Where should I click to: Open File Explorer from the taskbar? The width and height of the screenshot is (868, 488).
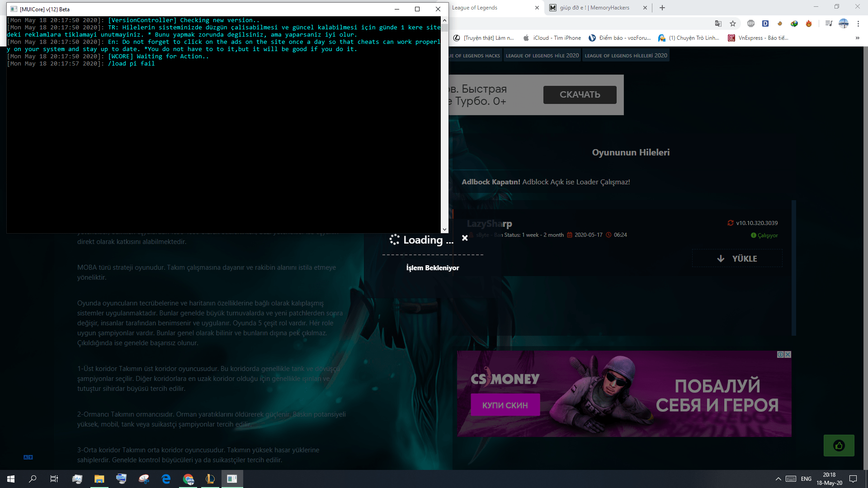(99, 479)
